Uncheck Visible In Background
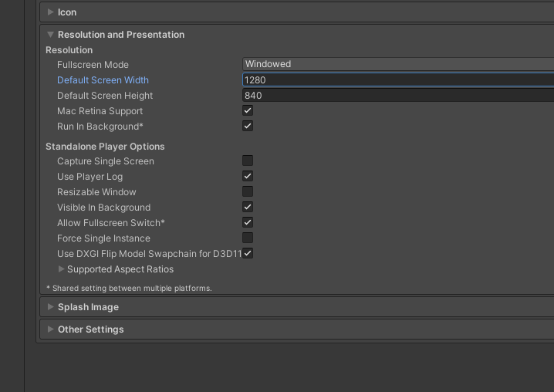This screenshot has width=554, height=392. click(248, 207)
